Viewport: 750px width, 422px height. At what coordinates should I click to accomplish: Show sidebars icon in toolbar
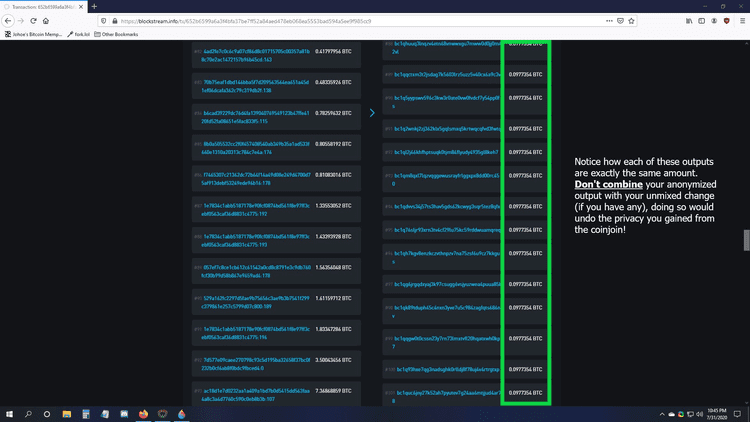point(701,21)
